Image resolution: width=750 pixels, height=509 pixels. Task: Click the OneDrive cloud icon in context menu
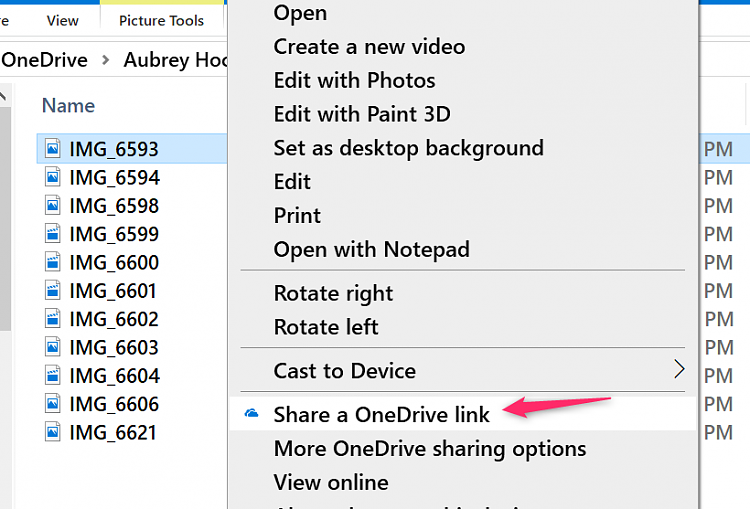pyautogui.click(x=252, y=414)
